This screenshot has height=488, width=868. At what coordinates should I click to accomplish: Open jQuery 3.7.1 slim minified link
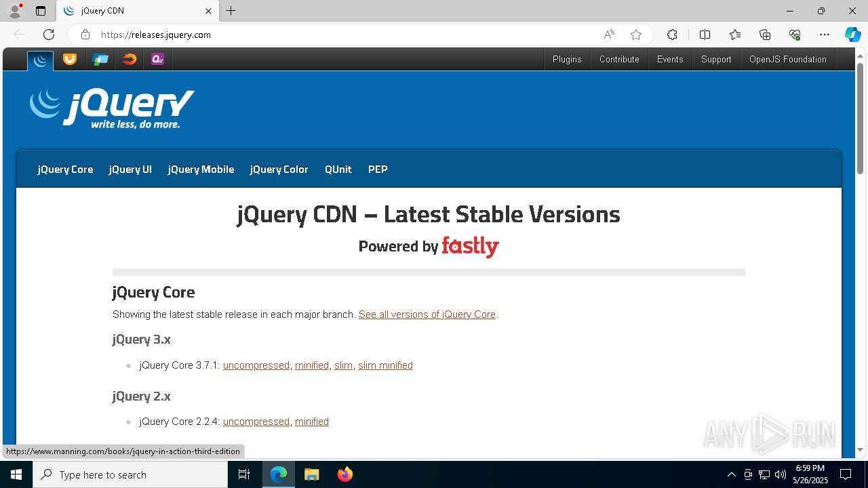(x=385, y=365)
